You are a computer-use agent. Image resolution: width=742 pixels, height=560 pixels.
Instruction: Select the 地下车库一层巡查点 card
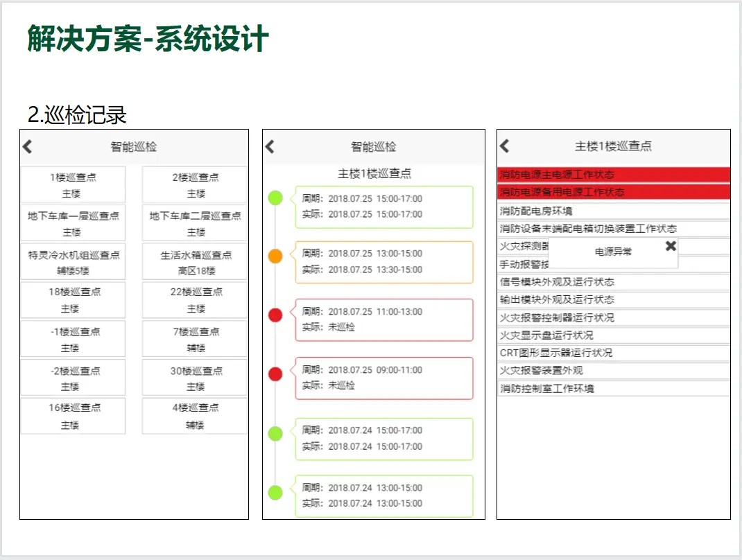coord(73,223)
